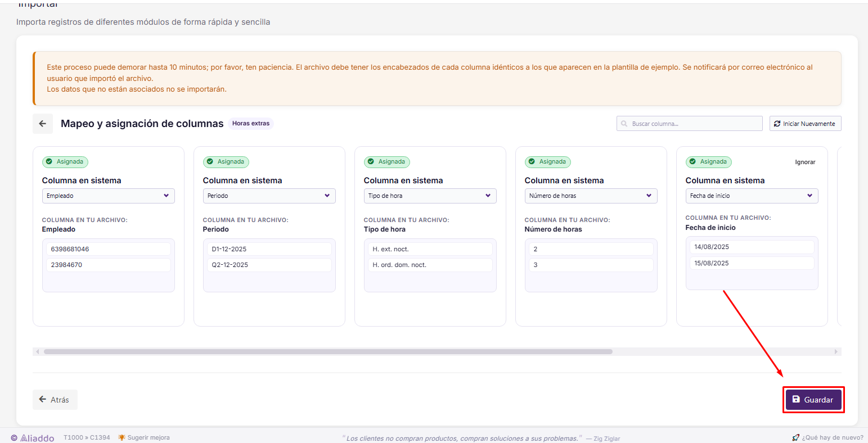Click the Buscar columna search field
868x443 pixels.
[x=690, y=124]
